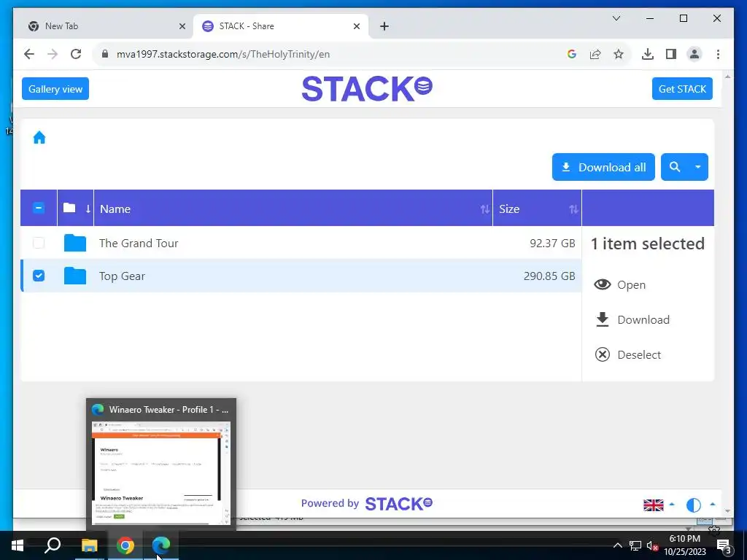Close the New Tab tab
This screenshot has width=747, height=560.
coord(182,26)
